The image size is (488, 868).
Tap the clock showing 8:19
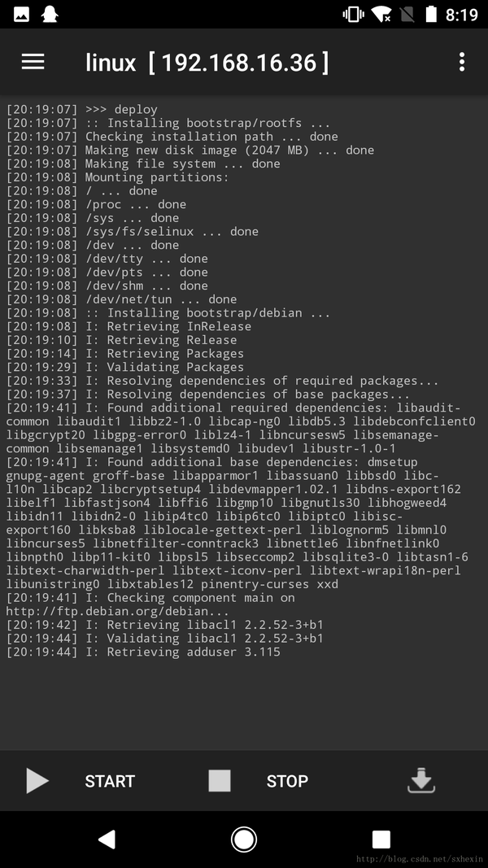461,15
